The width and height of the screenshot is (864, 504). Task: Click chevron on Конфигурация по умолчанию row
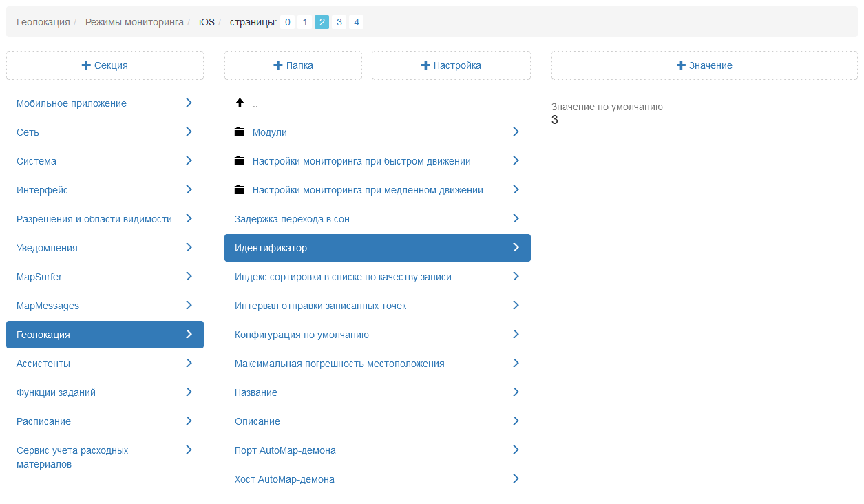click(516, 334)
